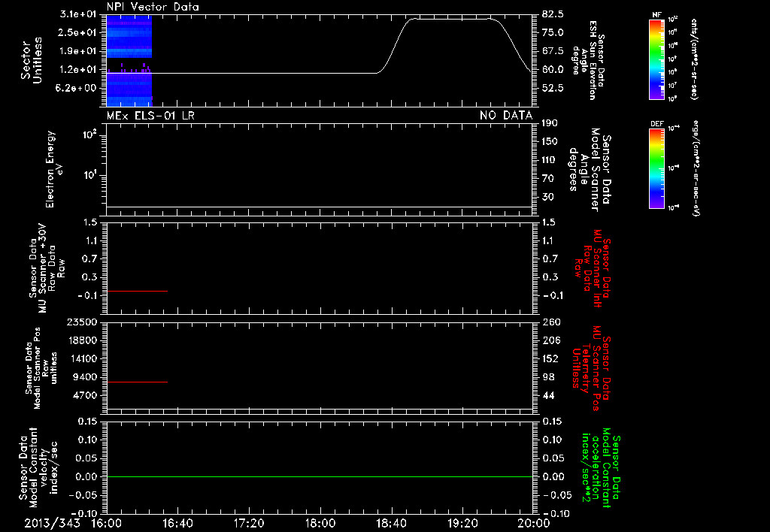Click the "260" telemetry tick label
This screenshot has width=770, height=532.
coord(551,322)
